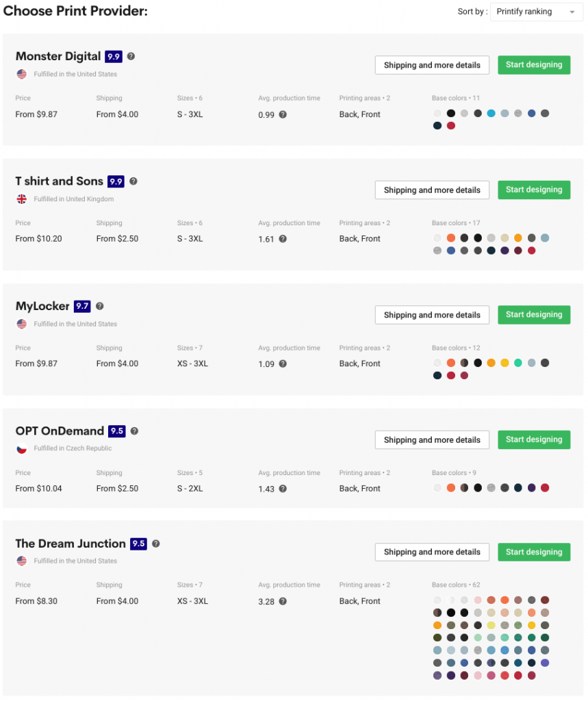Start designing with The Dream Junction
Viewport: 588px width, 701px height.
(534, 552)
